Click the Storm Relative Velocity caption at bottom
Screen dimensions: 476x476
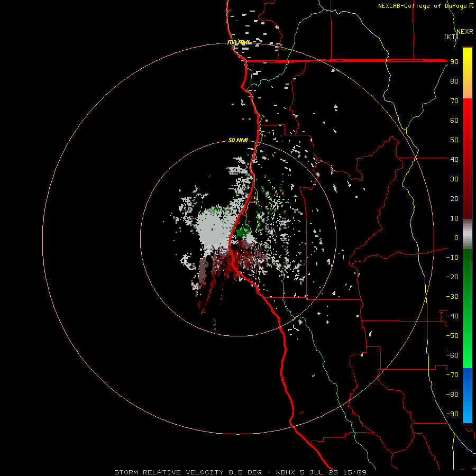[x=240, y=472]
